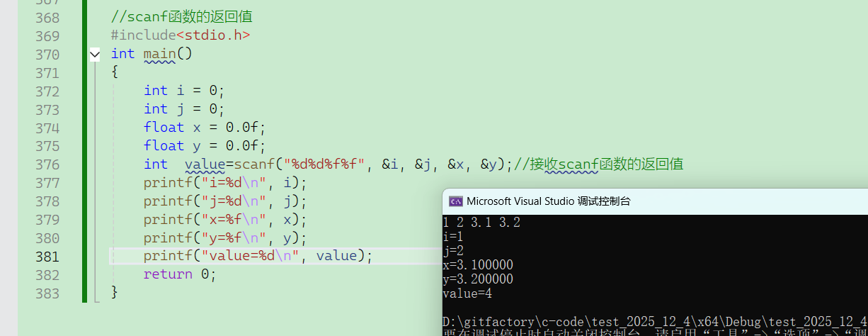Click the printf("i=%d\n", i) statement

[x=225, y=183]
